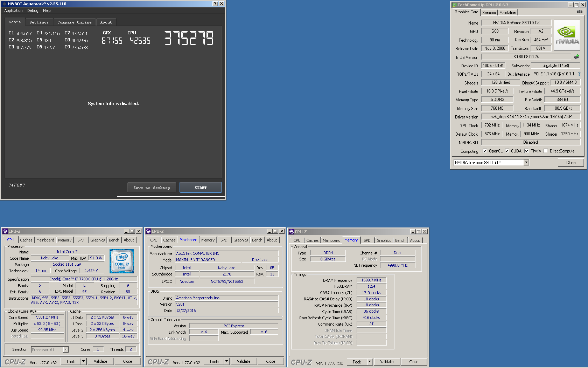Open Caches tab in first CPU-Z window
The image size is (588, 368).
(26, 240)
